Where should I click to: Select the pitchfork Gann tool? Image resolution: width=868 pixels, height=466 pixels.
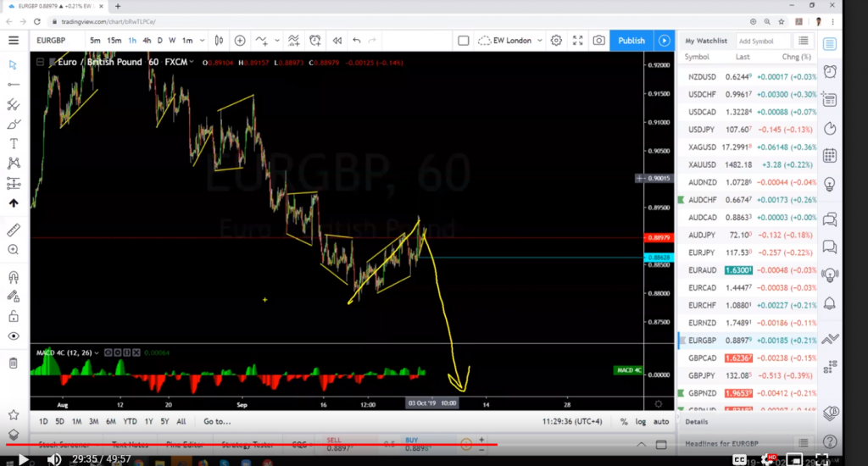click(x=14, y=104)
